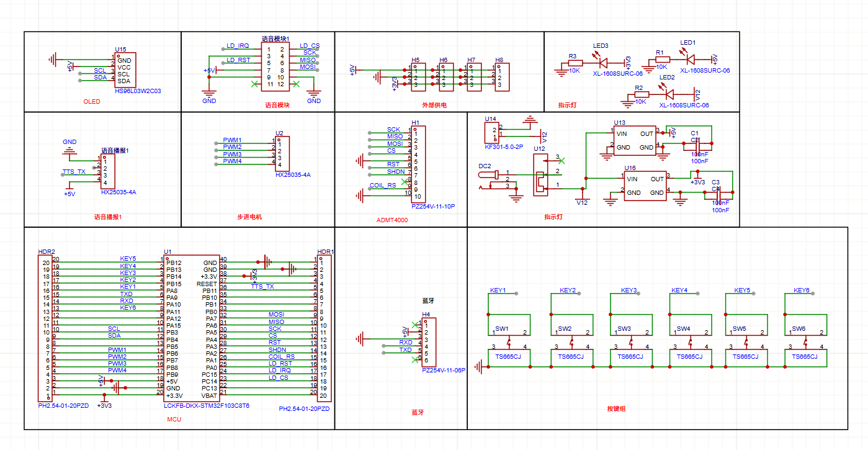Screen dimensions: 868x450
Task: Select the H5 header in 外部供电
Action: [419, 78]
